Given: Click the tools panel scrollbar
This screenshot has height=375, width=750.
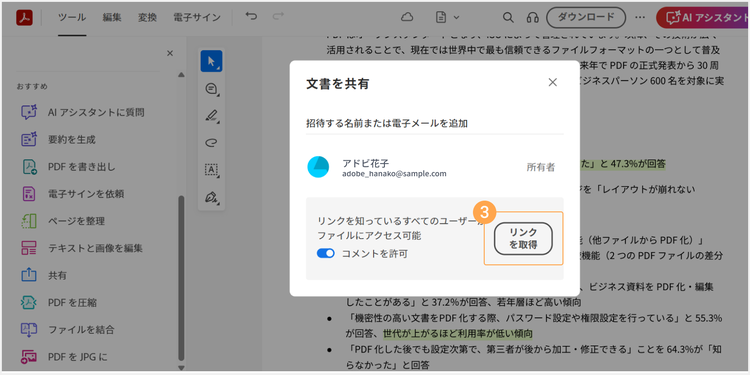Looking at the screenshot, I should tap(181, 277).
